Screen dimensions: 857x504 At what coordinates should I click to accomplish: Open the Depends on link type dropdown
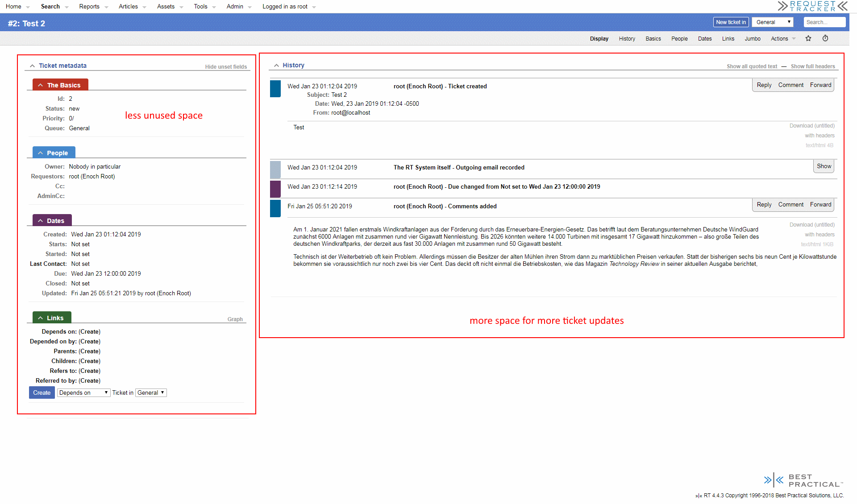pos(83,392)
